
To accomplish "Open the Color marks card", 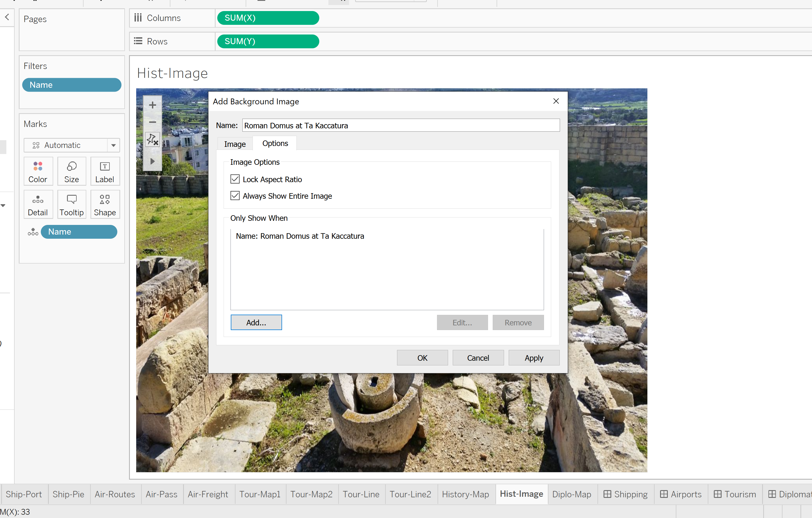I will pyautogui.click(x=38, y=171).
